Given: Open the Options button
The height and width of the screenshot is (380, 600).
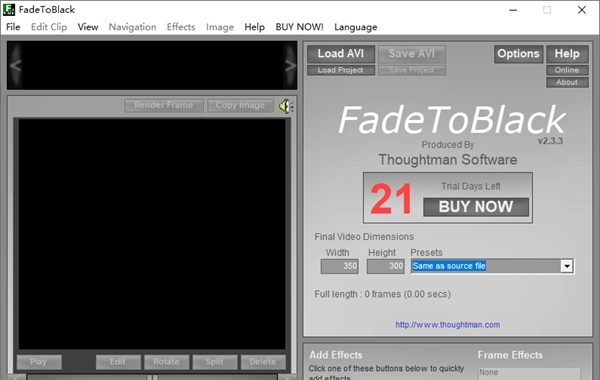Looking at the screenshot, I should click(x=518, y=54).
